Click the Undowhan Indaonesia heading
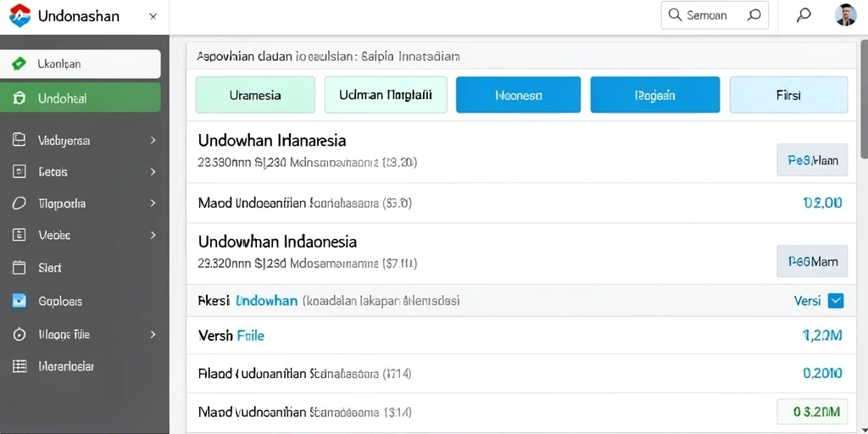Image resolution: width=868 pixels, height=434 pixels. tap(277, 242)
